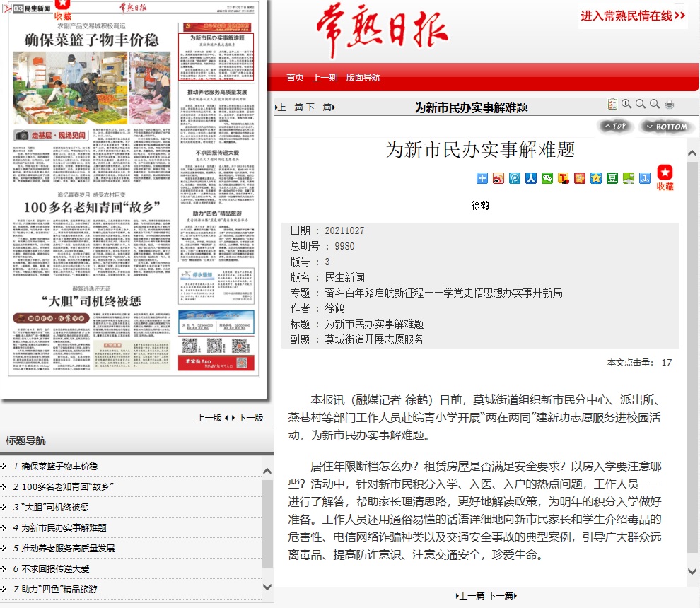This screenshot has width=700, height=608.
Task: Go to 首页 in red navigation bar
Action: (x=295, y=78)
